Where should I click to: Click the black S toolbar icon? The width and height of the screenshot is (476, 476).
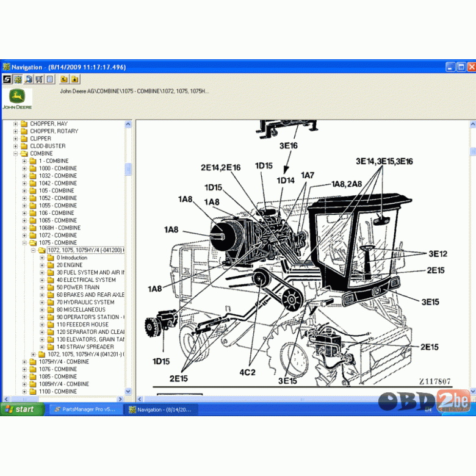click(7, 79)
